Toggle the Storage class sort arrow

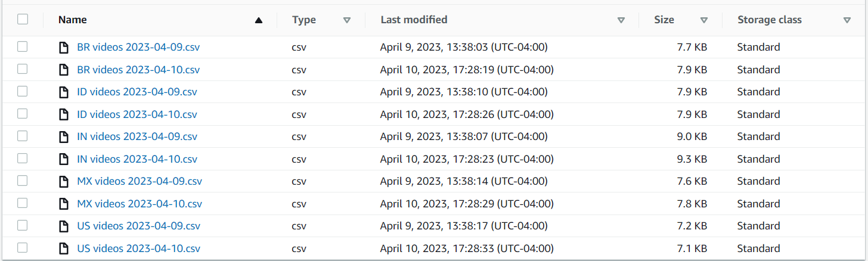click(847, 20)
